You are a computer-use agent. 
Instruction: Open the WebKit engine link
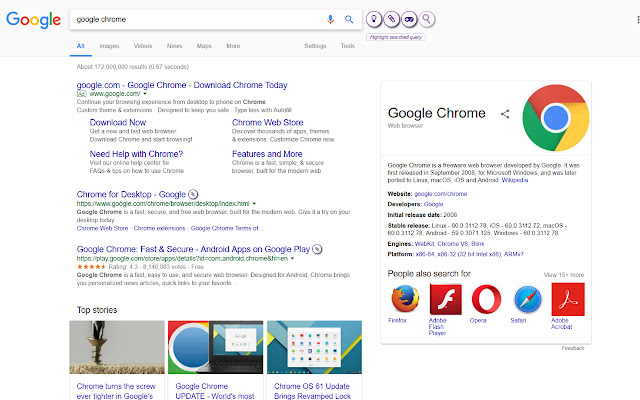coord(424,244)
